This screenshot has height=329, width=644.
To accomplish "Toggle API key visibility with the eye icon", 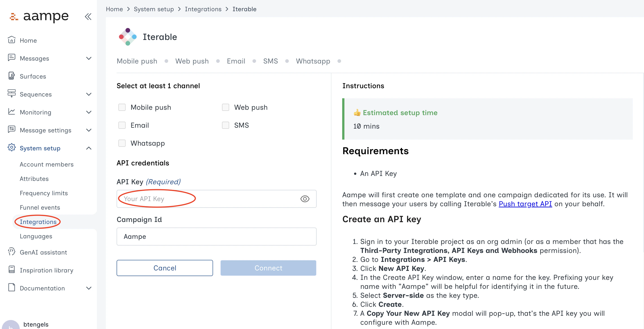I will coord(305,199).
